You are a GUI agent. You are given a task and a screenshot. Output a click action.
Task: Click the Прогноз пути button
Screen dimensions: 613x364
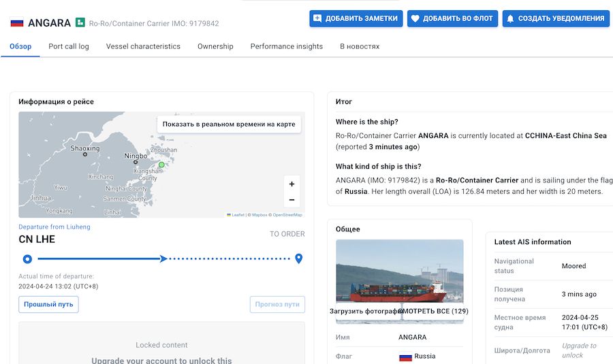(277, 304)
